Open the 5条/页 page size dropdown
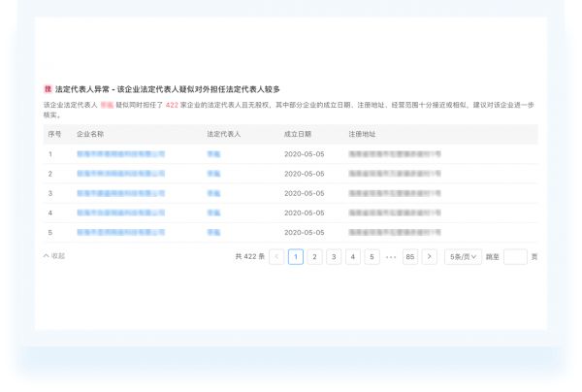Screen dimensions: 582x392 pos(463,257)
